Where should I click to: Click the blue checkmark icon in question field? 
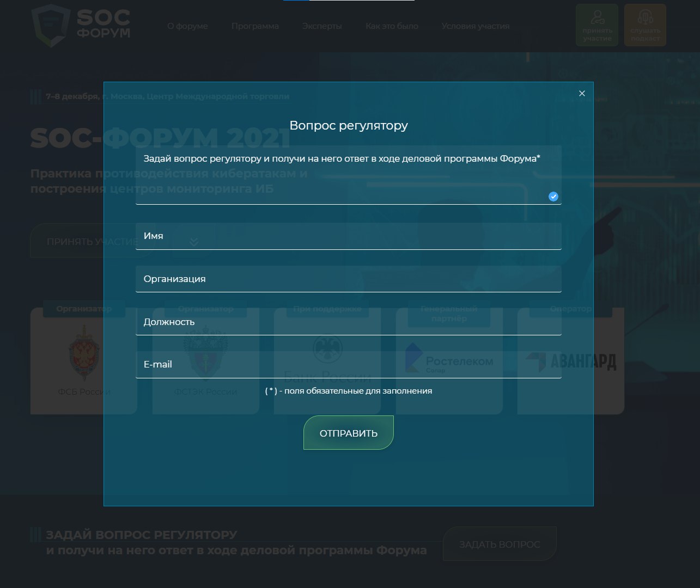coord(553,197)
